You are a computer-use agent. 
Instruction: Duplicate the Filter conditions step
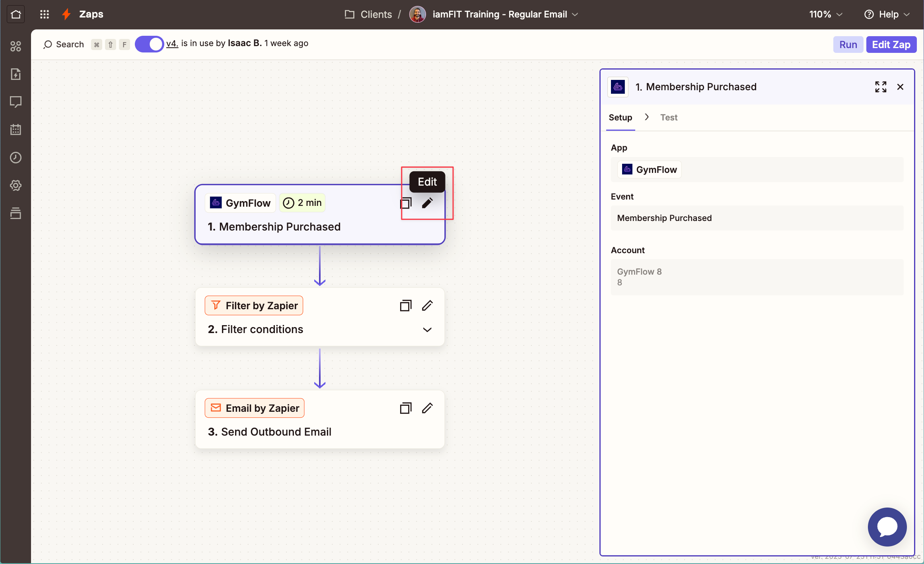pos(406,306)
